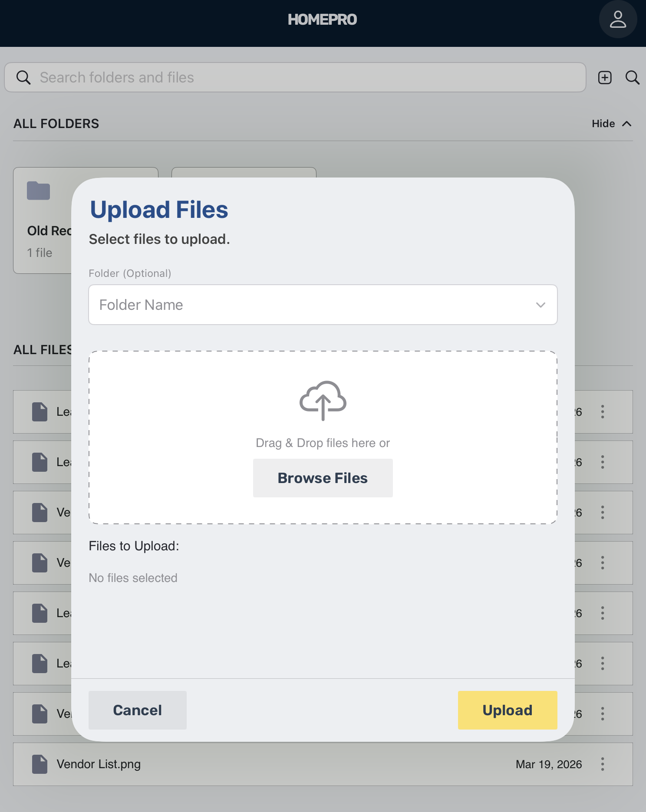
Task: Click the Browse Files button
Action: tap(323, 478)
